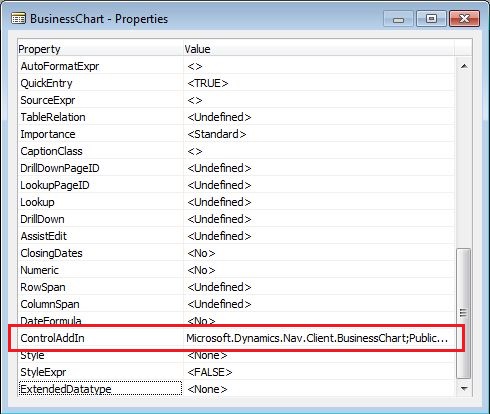Click the Style value None
The image size is (490, 414).
(x=207, y=355)
